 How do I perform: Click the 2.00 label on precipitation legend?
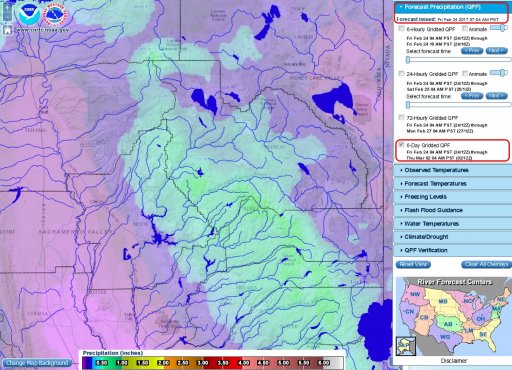(x=163, y=362)
